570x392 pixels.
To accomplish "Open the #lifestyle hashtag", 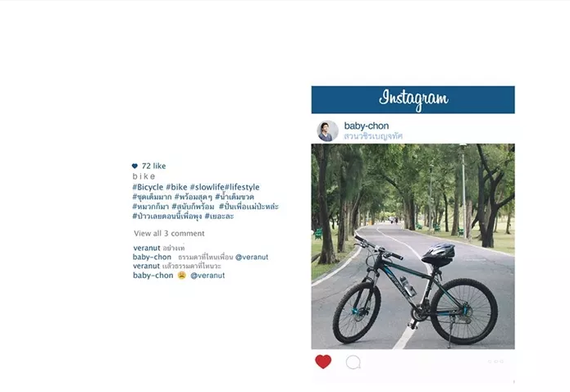I will [242, 187].
